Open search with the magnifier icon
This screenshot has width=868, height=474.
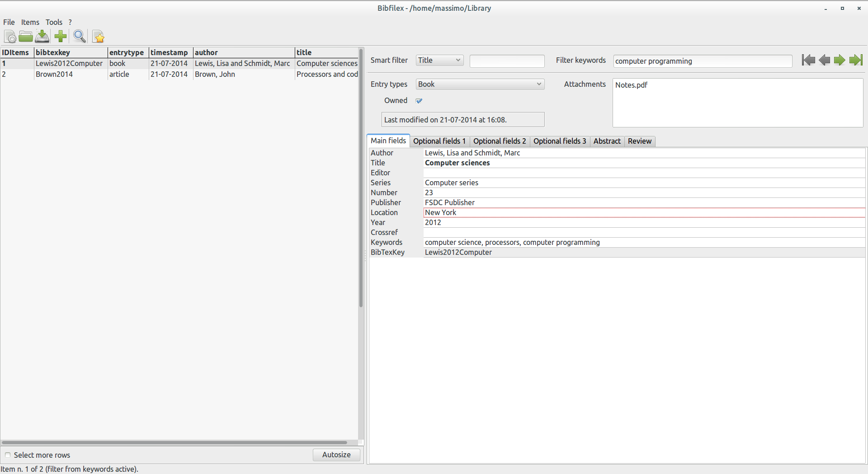[80, 36]
